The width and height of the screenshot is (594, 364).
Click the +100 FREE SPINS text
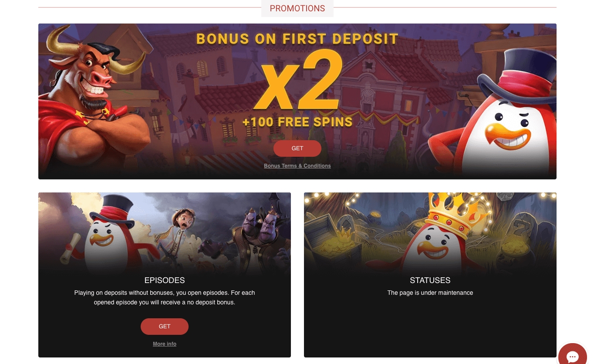297,121
